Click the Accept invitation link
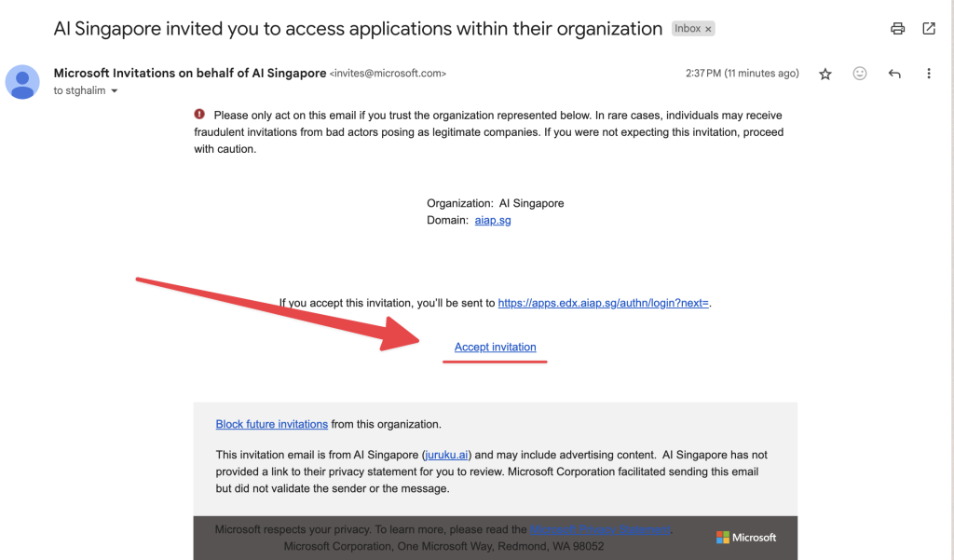This screenshot has height=560, width=954. point(496,347)
